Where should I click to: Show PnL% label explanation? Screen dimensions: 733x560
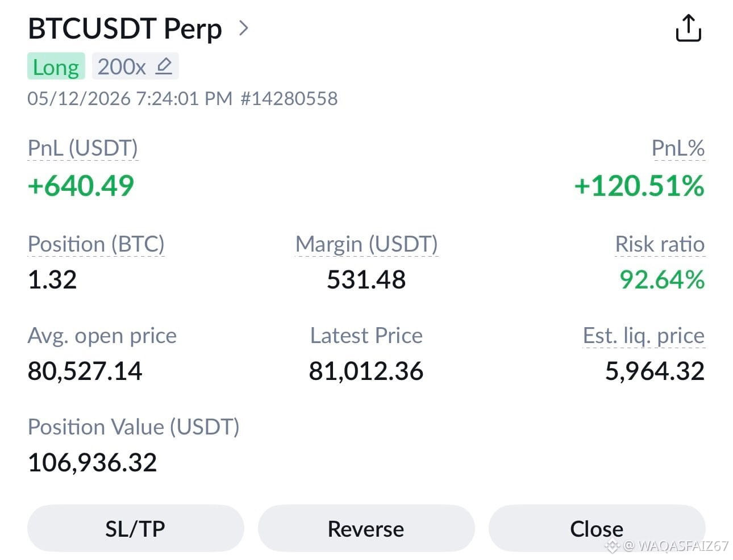click(678, 148)
